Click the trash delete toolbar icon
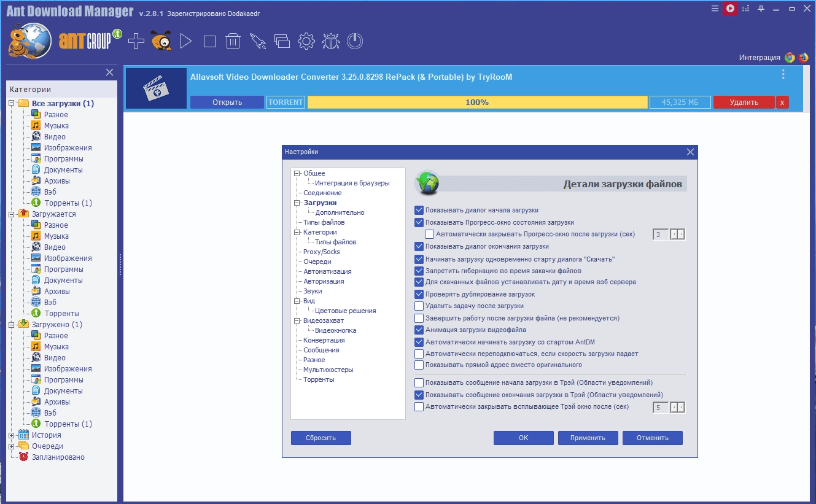The image size is (816, 504). [233, 41]
